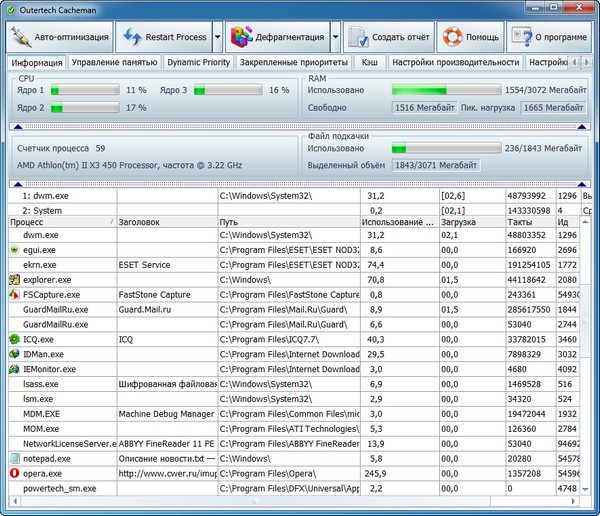The height and width of the screenshot is (516, 600).
Task: Click the Дефрагментация colored cubes icon
Action: [x=240, y=38]
